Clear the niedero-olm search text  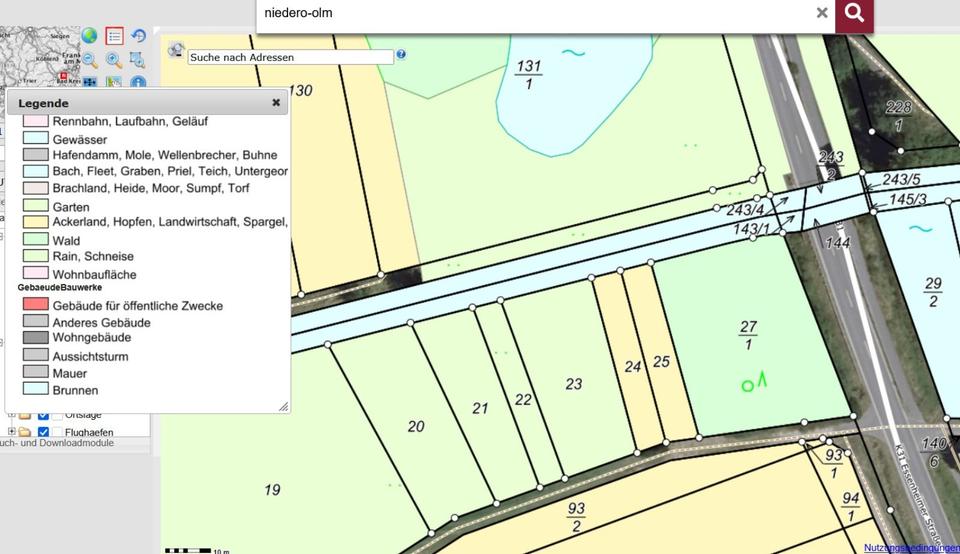[822, 13]
